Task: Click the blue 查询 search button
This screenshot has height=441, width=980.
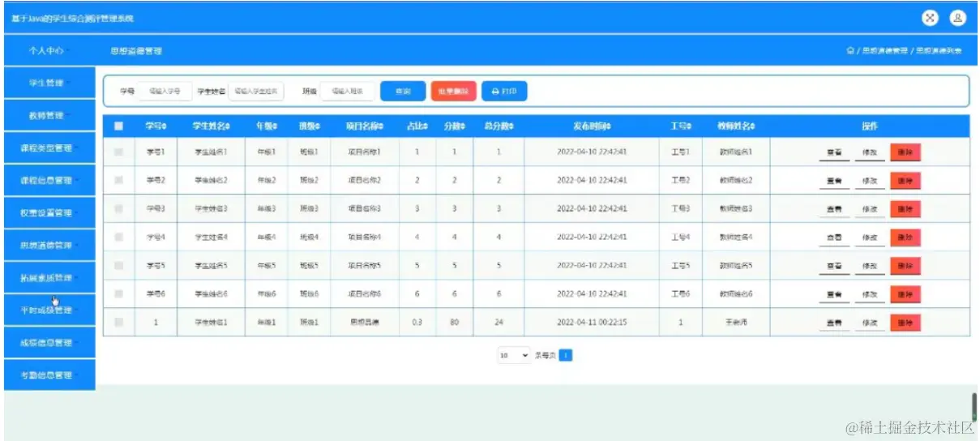Action: (x=403, y=92)
